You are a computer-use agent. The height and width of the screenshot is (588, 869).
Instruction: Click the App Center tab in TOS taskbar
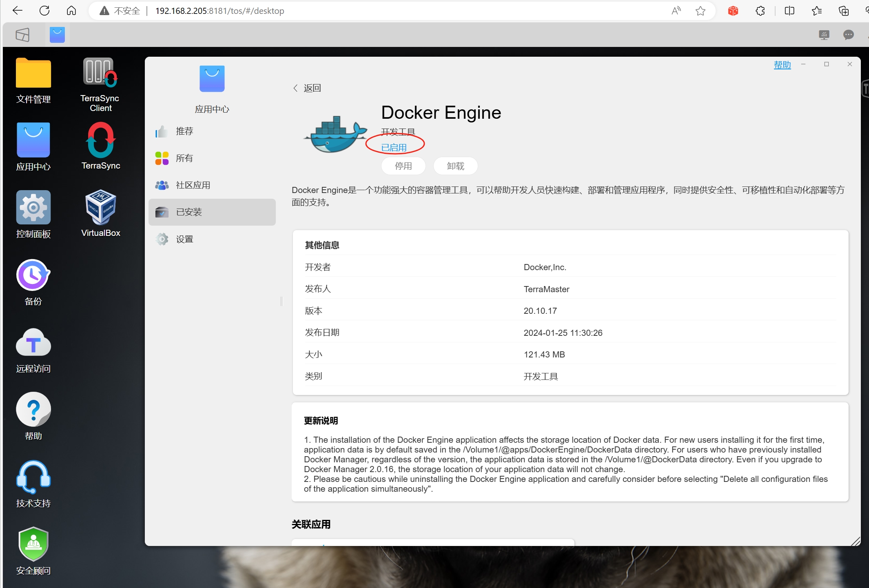point(57,35)
